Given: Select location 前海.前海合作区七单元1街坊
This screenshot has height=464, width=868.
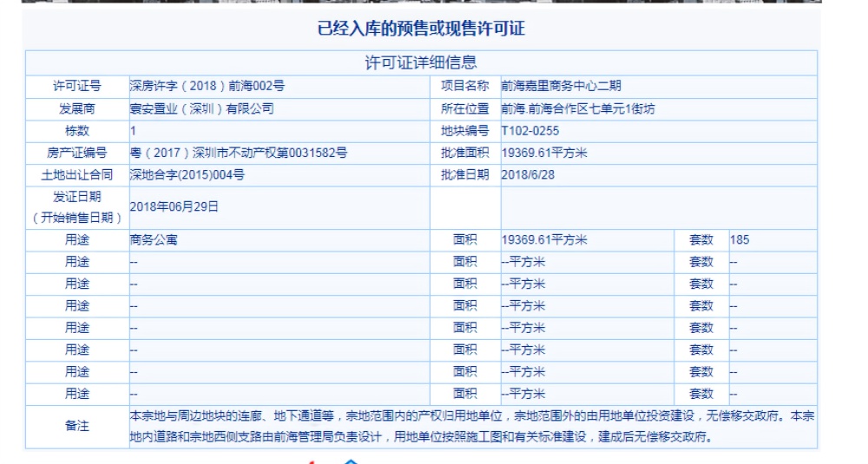Looking at the screenshot, I should pos(578,109).
